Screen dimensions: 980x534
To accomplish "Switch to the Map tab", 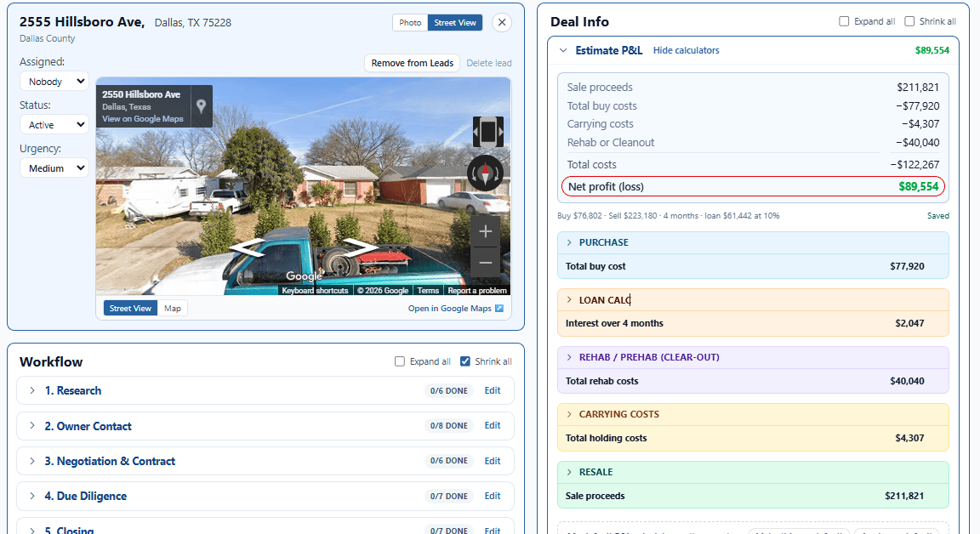I will click(173, 309).
